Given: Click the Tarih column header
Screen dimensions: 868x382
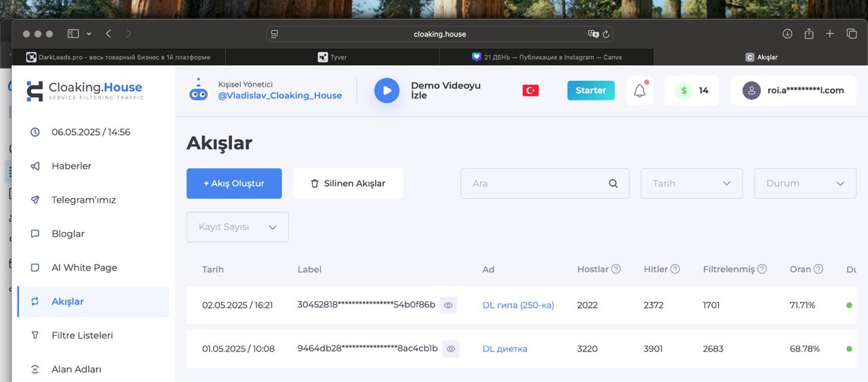Looking at the screenshot, I should coord(213,269).
